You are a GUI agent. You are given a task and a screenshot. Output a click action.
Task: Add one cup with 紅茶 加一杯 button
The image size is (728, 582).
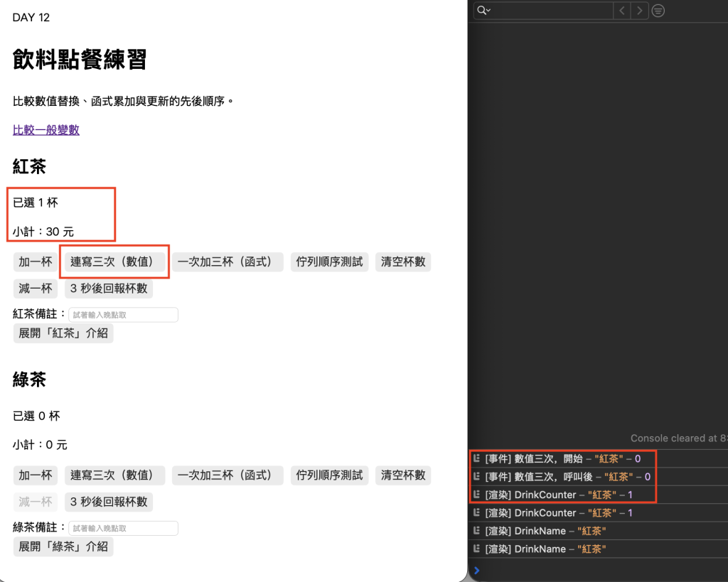point(36,262)
